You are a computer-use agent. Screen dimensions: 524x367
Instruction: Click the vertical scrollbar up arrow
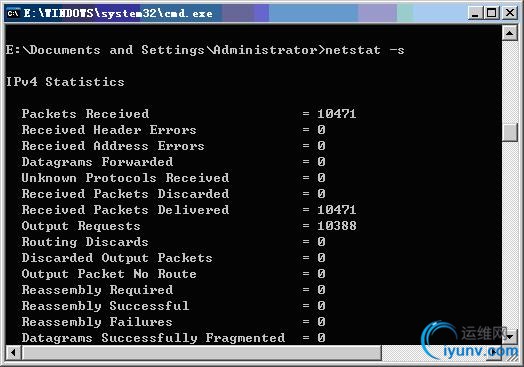coord(510,33)
